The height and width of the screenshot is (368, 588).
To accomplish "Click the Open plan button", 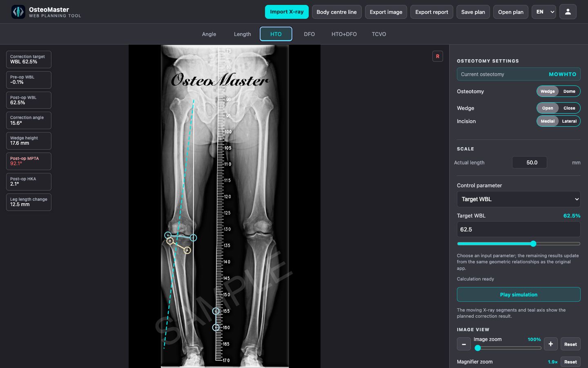I will tap(511, 12).
